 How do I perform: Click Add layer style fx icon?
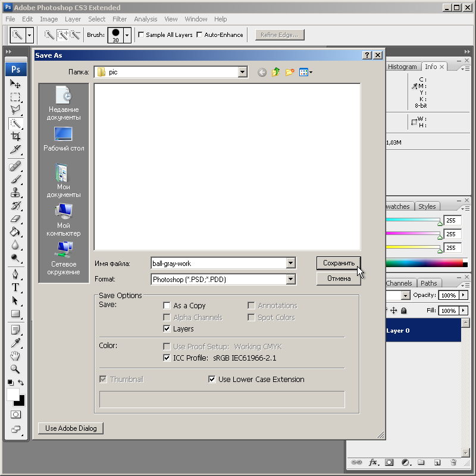point(374,462)
